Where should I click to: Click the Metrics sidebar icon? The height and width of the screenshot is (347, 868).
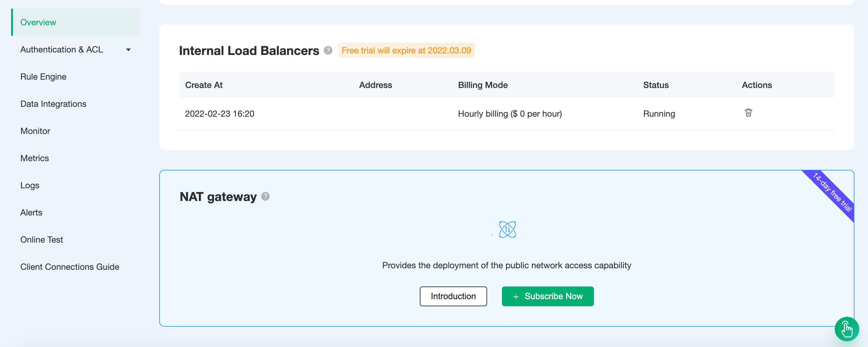point(35,158)
